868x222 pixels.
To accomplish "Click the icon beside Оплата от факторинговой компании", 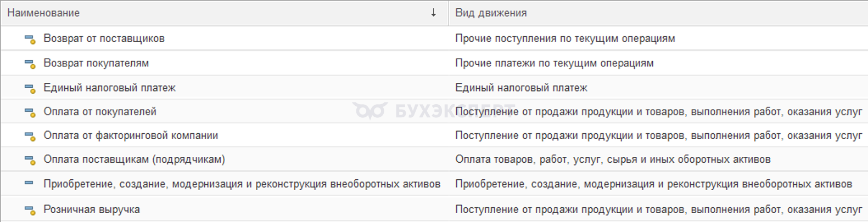I will click(30, 136).
